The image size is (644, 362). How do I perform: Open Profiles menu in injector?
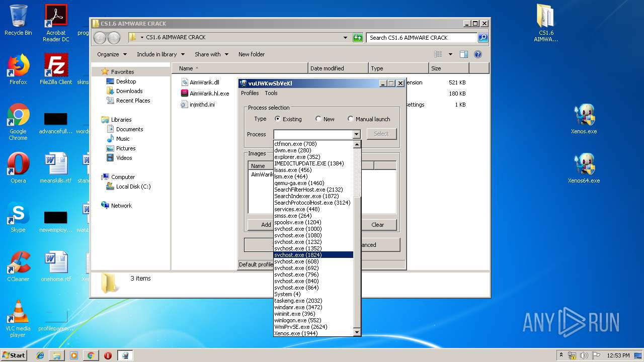click(x=250, y=93)
